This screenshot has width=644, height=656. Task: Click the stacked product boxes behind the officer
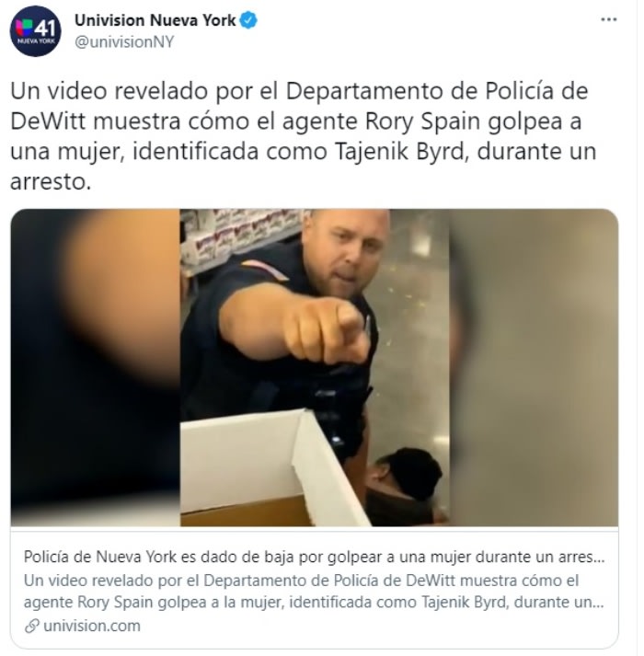243,238
